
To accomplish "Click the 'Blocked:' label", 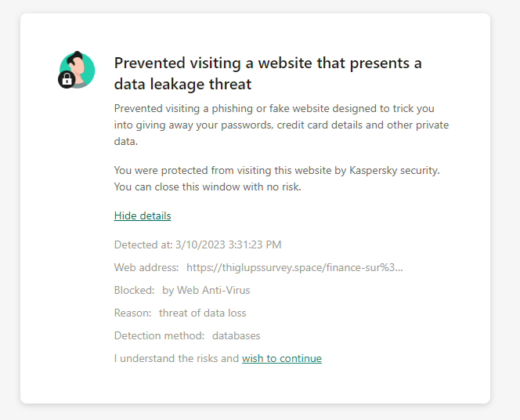I will tap(135, 290).
